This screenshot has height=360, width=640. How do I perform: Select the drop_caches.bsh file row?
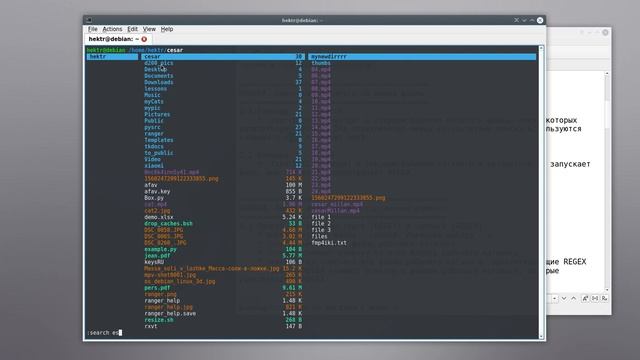click(x=222, y=223)
